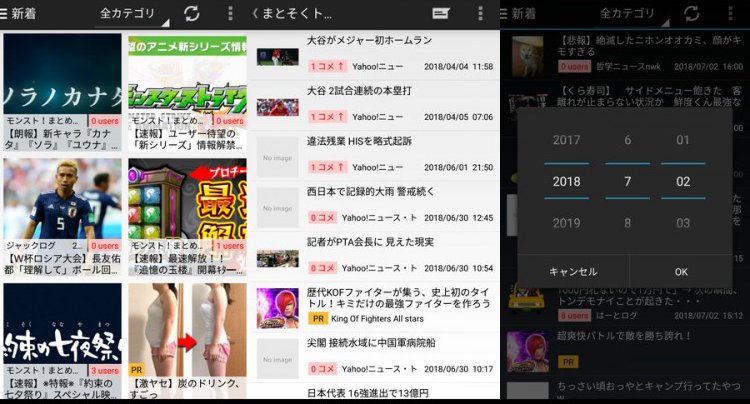Select month 6 in date picker
This screenshot has height=404, width=750.
(x=628, y=140)
